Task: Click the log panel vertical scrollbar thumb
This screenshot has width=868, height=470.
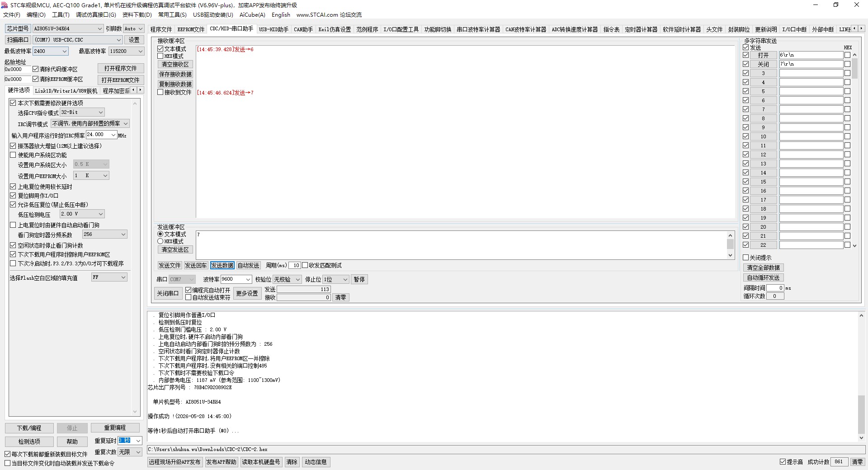Action: 861,414
